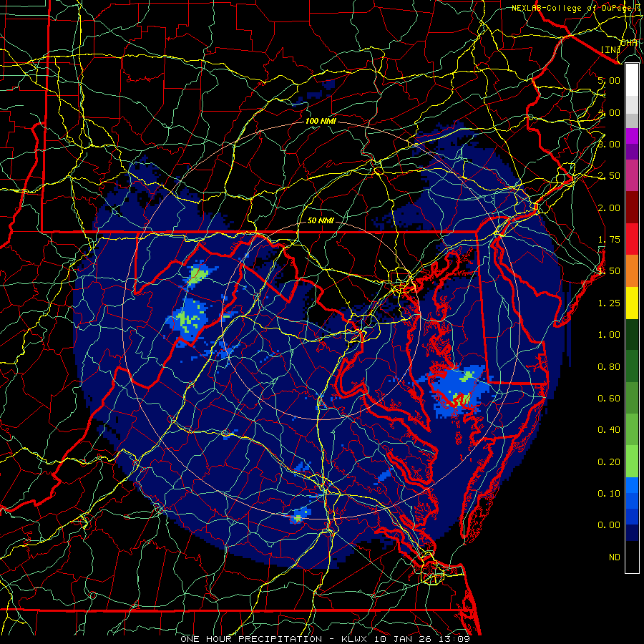Click the "1.25" legend value
This screenshot has width=644, height=644.
pos(609,303)
